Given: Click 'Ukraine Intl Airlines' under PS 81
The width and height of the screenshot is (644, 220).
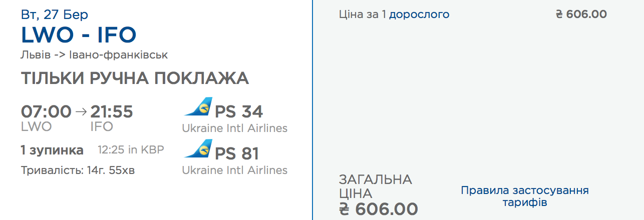Looking at the screenshot, I should click(234, 170).
